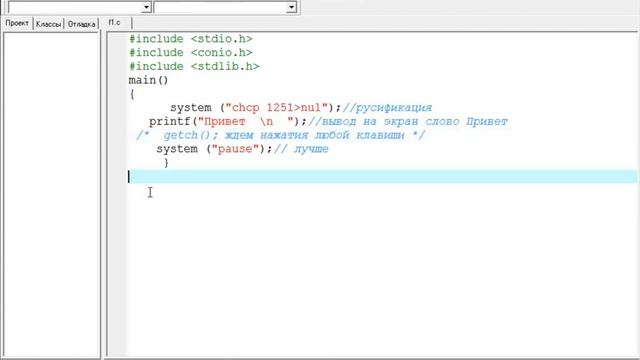This screenshot has width=640, height=360.
Task: Click the #include <conio.h> line
Action: 191,53
